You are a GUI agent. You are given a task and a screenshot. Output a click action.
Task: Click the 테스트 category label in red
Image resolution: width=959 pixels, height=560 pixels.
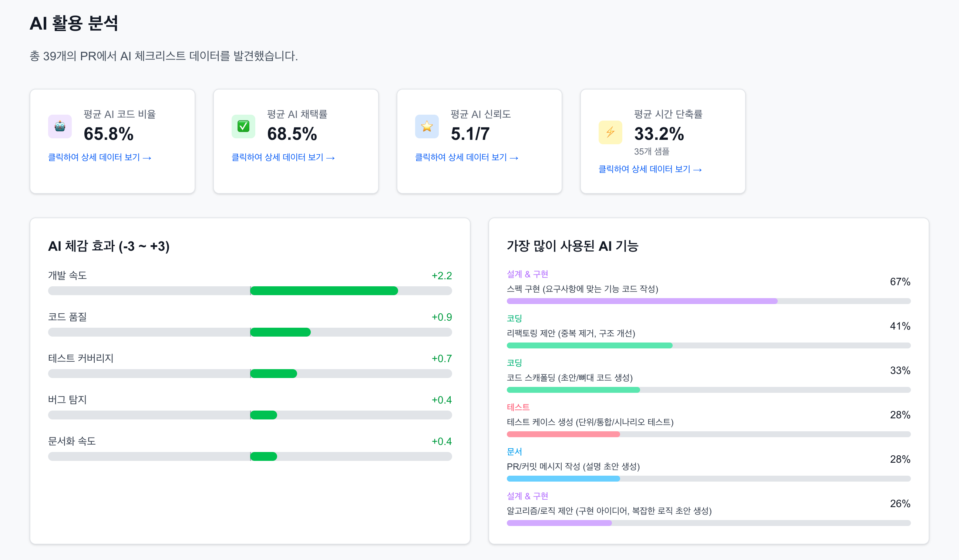(x=518, y=408)
